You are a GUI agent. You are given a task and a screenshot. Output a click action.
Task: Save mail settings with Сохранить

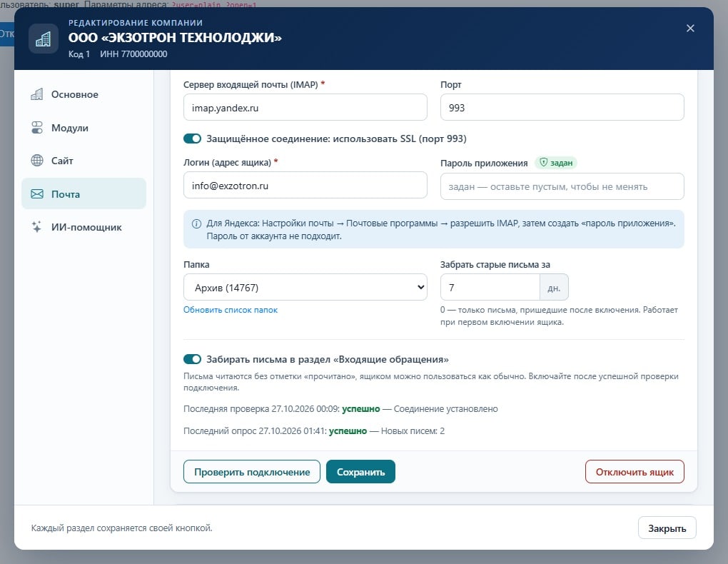pyautogui.click(x=360, y=472)
